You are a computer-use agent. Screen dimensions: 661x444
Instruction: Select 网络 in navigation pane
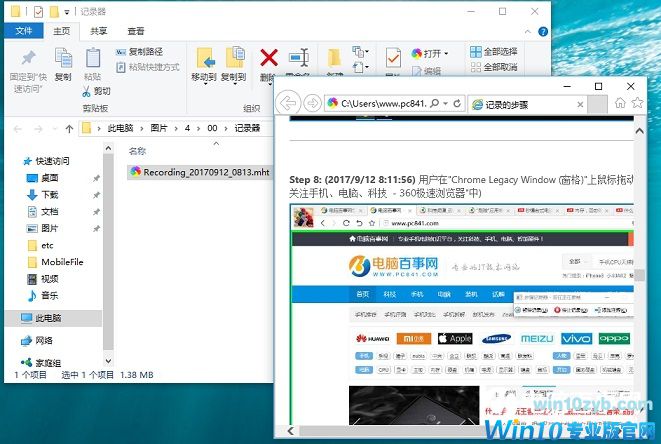(38, 340)
